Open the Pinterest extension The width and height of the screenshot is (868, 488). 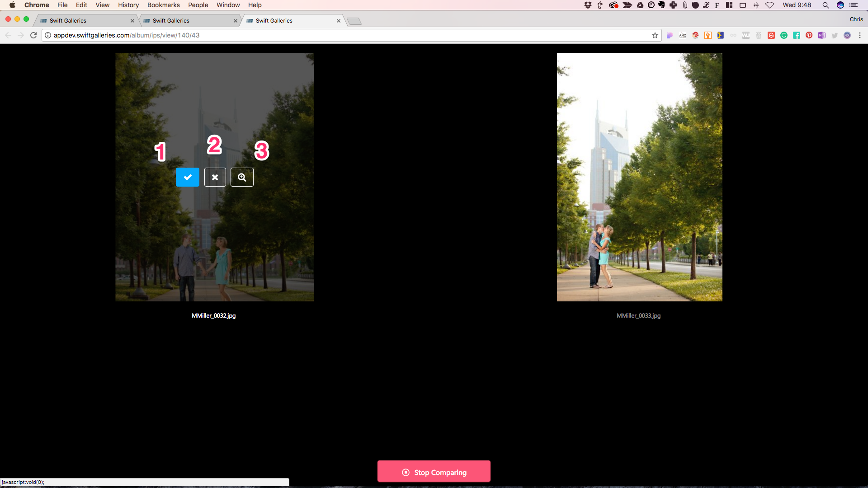click(x=809, y=35)
